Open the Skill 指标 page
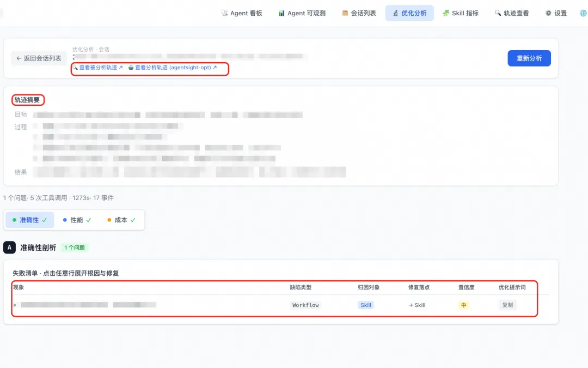The width and height of the screenshot is (588, 368). pos(461,13)
